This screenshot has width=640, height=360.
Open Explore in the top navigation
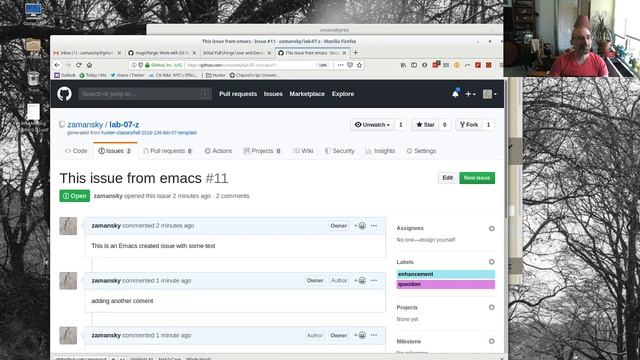343,94
